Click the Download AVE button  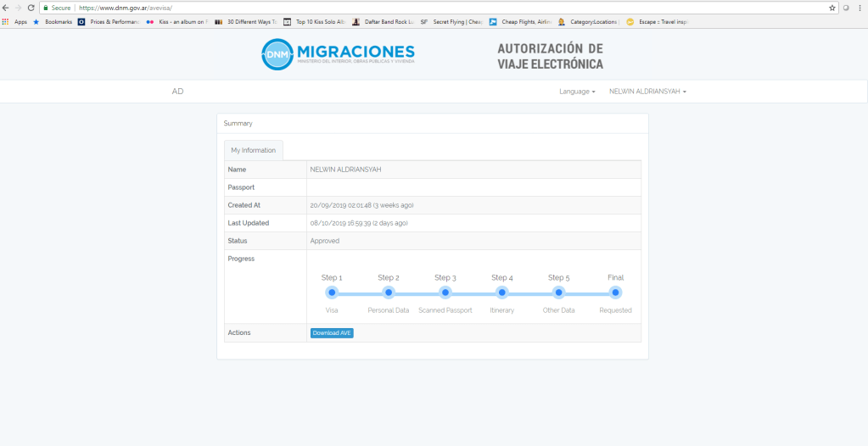tap(332, 333)
